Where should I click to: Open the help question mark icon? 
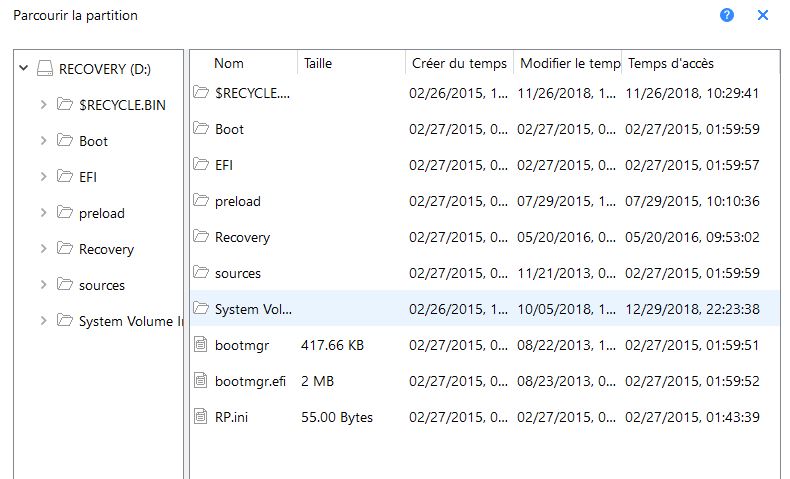pos(727,15)
